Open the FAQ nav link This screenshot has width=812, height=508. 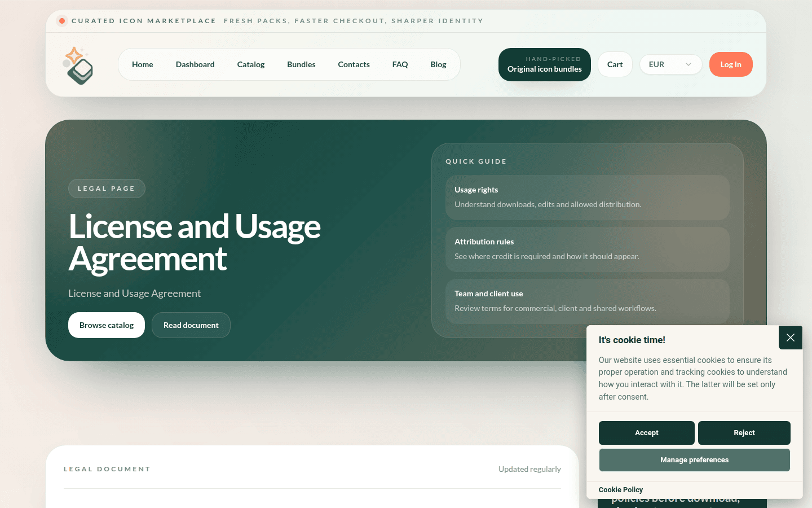coord(400,64)
